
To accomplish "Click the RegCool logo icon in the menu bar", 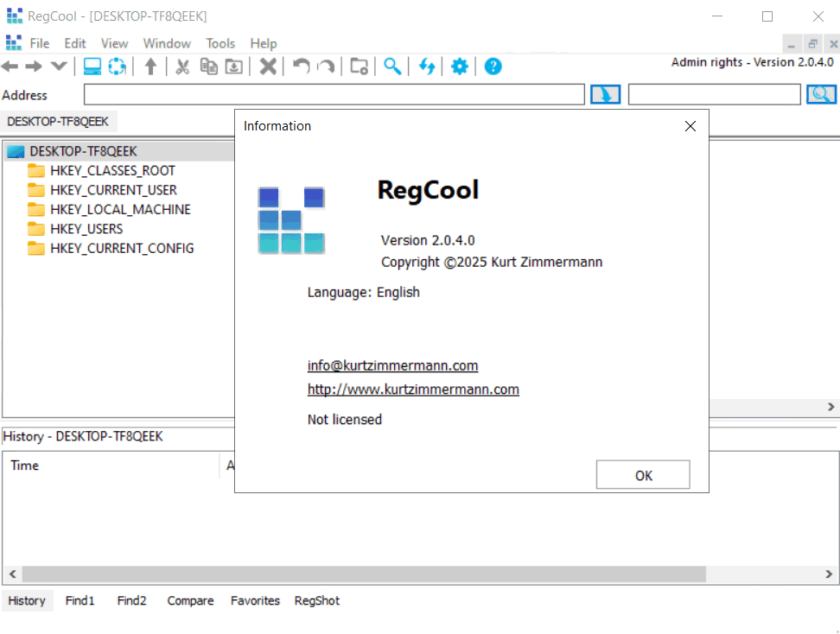I will tap(14, 43).
